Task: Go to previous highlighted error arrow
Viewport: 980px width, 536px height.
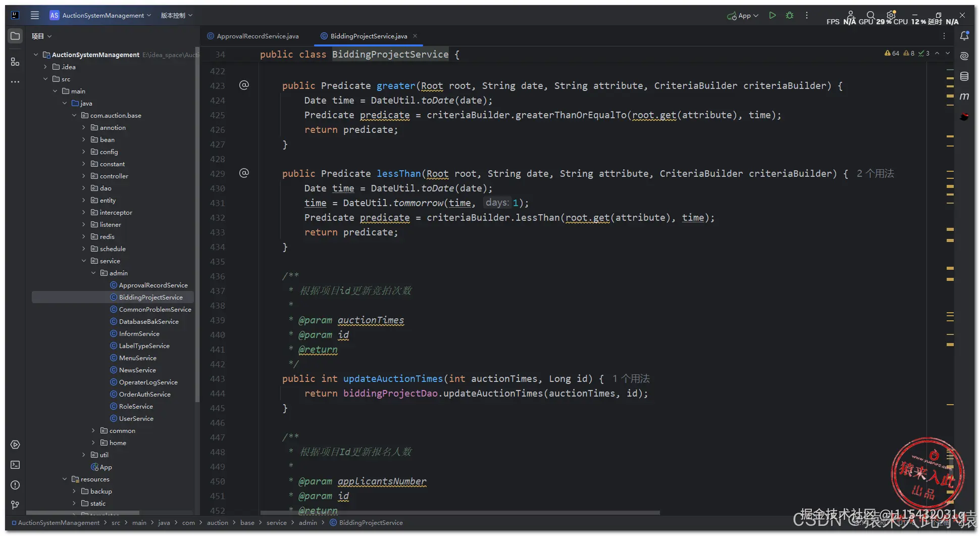Action: pyautogui.click(x=937, y=53)
